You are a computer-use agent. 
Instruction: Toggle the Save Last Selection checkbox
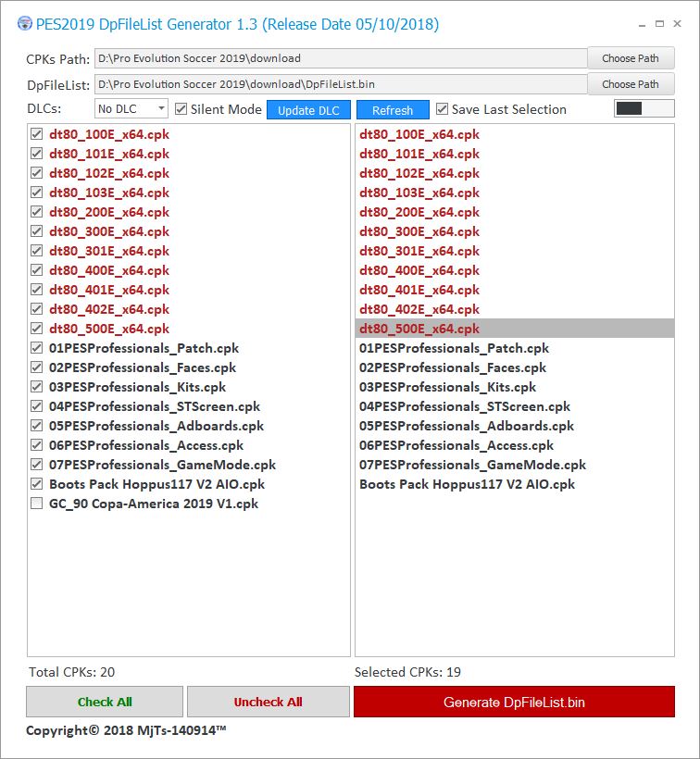tap(442, 109)
